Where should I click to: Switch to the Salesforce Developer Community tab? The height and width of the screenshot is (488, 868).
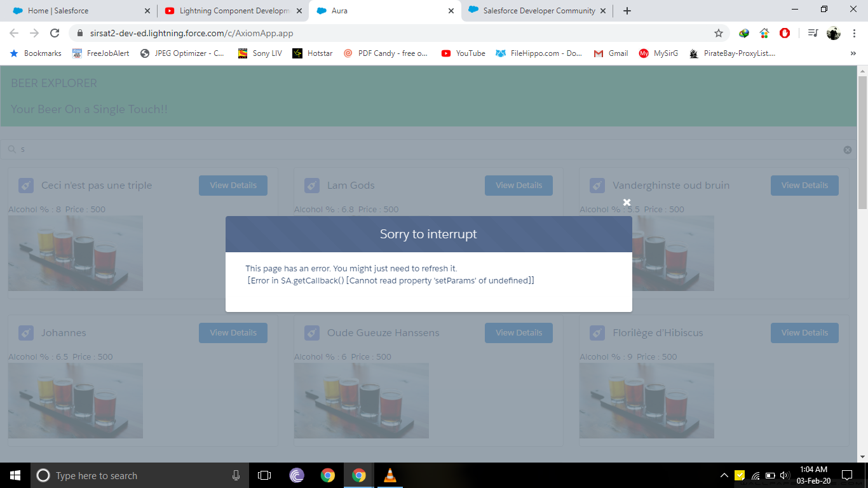pyautogui.click(x=537, y=11)
